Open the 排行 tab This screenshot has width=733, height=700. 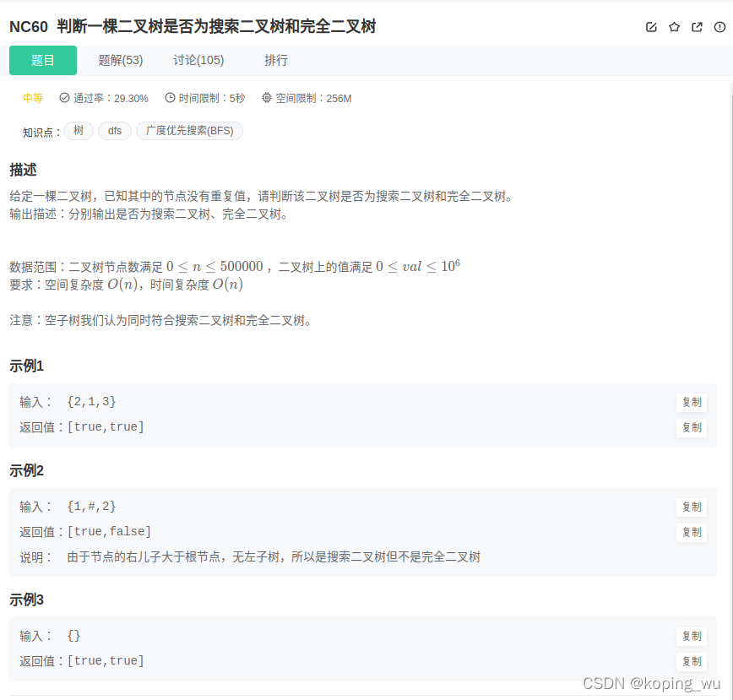pyautogui.click(x=276, y=60)
